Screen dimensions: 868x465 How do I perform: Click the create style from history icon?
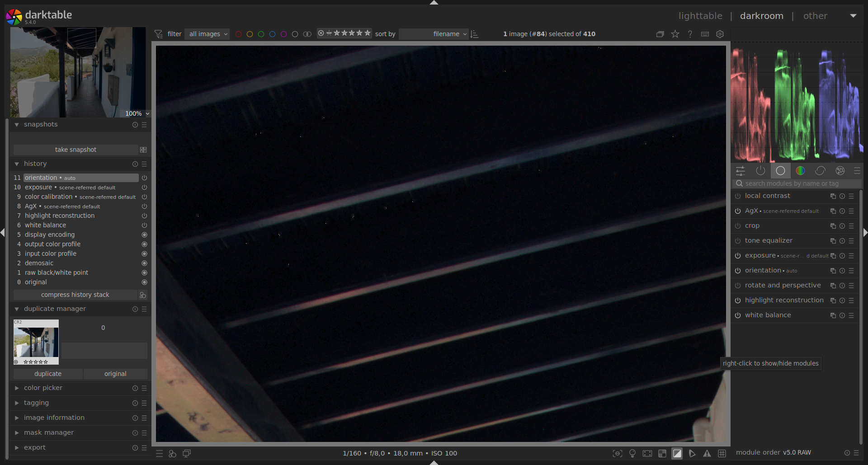click(143, 295)
